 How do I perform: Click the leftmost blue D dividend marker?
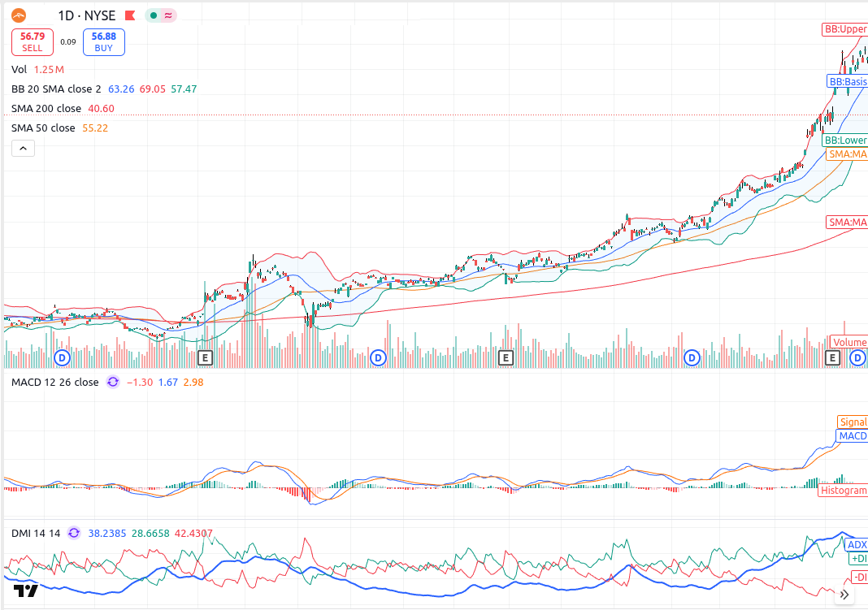(x=62, y=357)
